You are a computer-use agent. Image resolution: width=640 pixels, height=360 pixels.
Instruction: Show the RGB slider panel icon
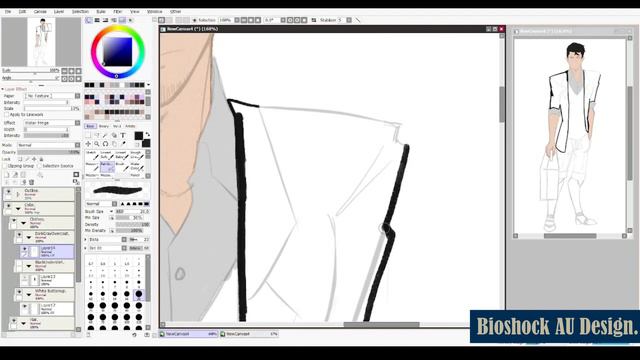click(97, 20)
